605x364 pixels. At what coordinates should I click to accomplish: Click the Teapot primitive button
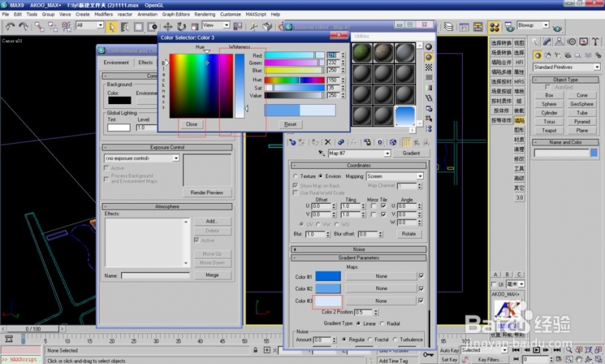click(549, 130)
